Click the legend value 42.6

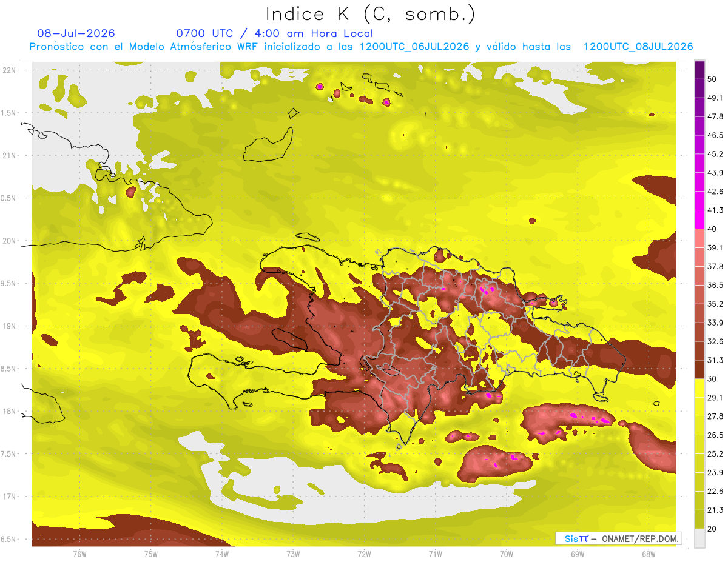point(715,192)
